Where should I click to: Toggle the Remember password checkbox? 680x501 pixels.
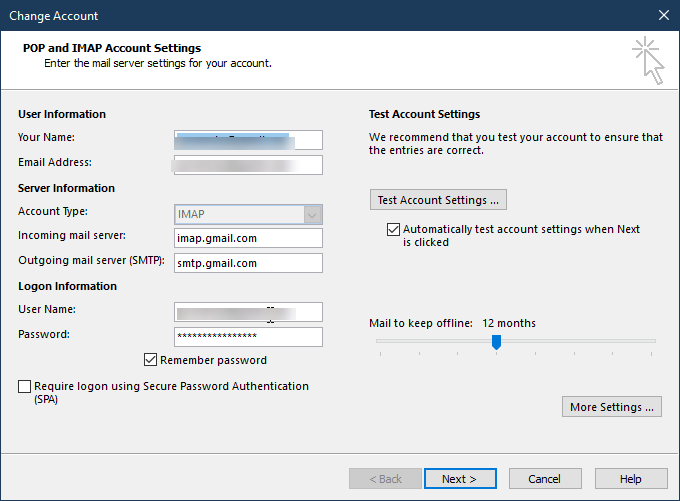point(151,360)
